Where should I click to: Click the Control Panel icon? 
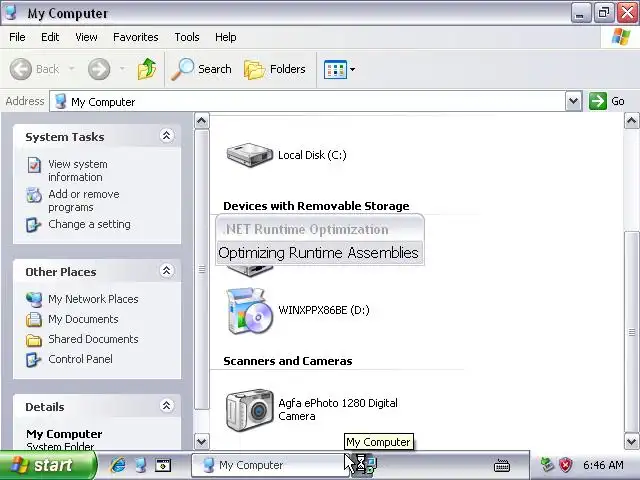[33, 360]
